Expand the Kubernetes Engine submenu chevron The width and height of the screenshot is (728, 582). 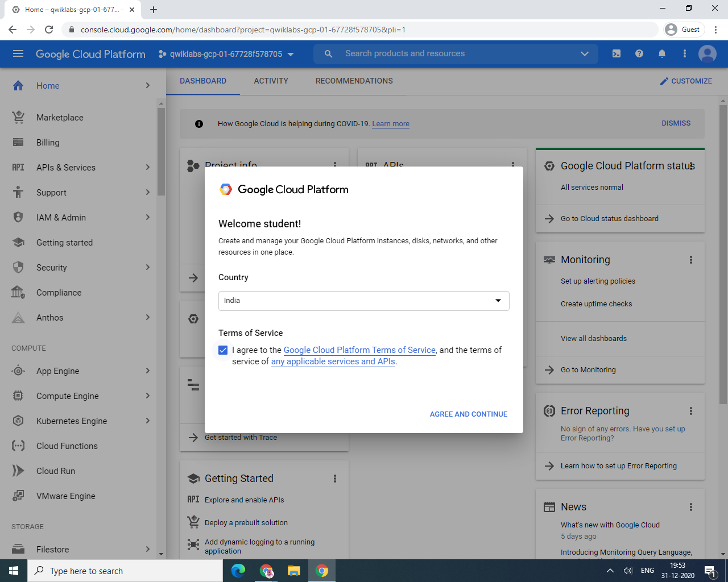coord(148,421)
